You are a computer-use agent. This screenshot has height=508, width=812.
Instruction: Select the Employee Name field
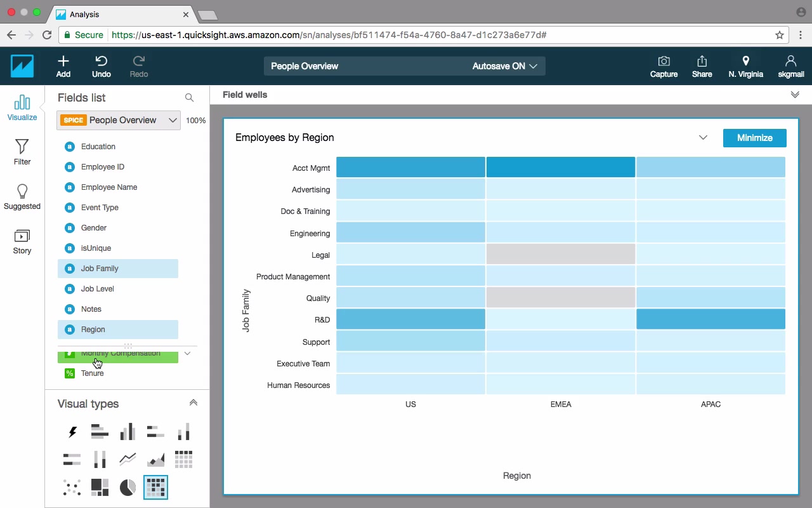[x=118, y=187]
